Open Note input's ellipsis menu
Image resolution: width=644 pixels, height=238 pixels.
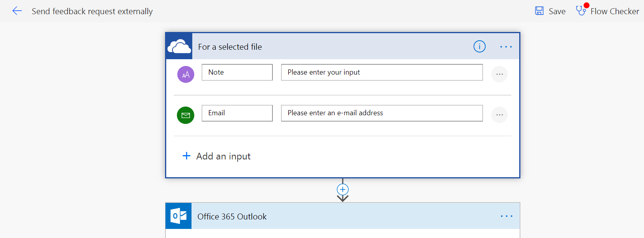point(499,74)
